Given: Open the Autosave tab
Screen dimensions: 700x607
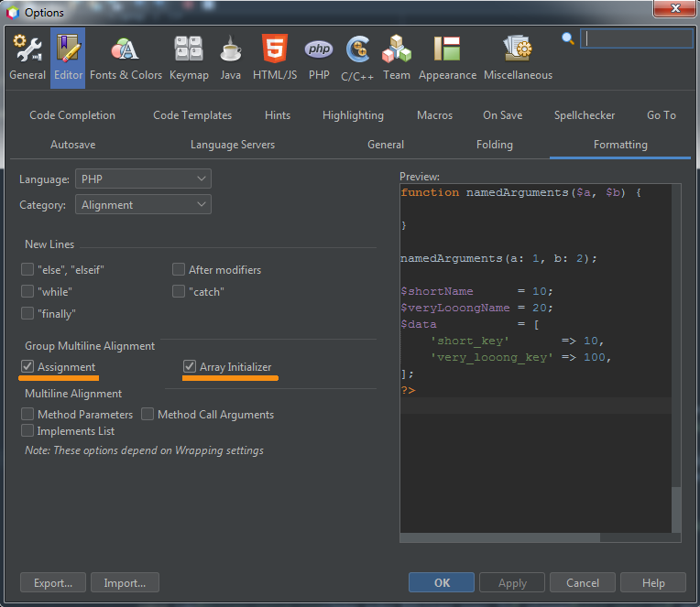Looking at the screenshot, I should pos(72,145).
